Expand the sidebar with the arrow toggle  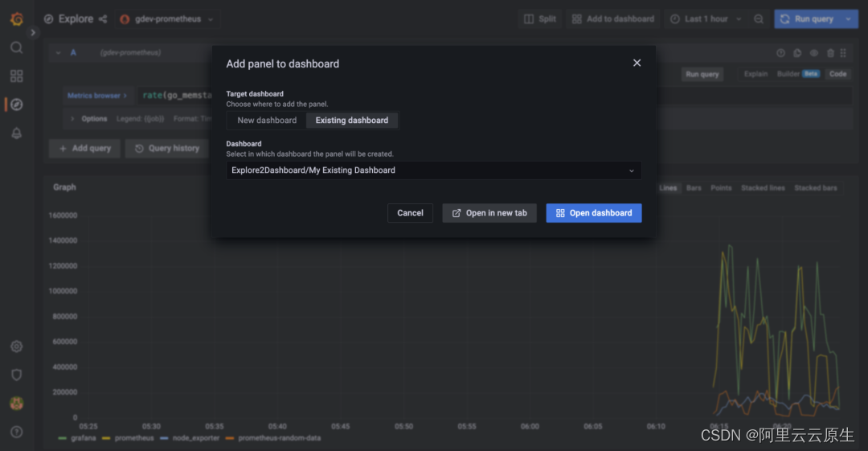pyautogui.click(x=33, y=33)
